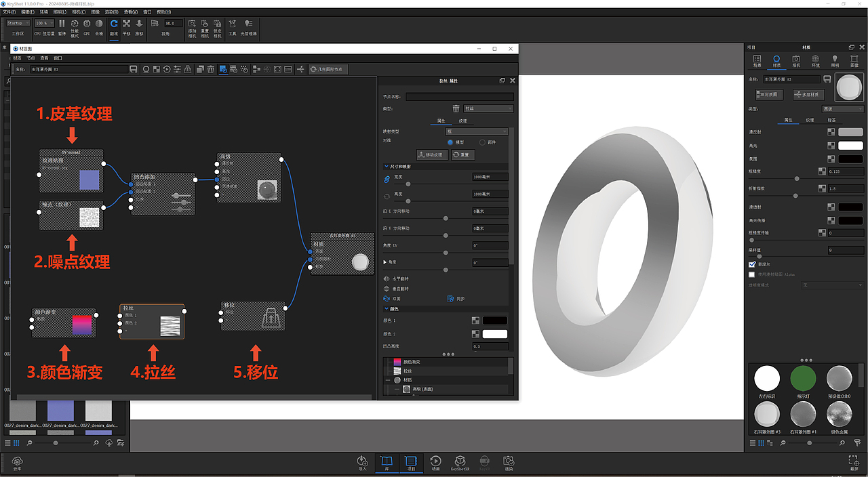Click the 渲染 render icon in bottom bar
This screenshot has height=477, width=868.
click(x=509, y=461)
